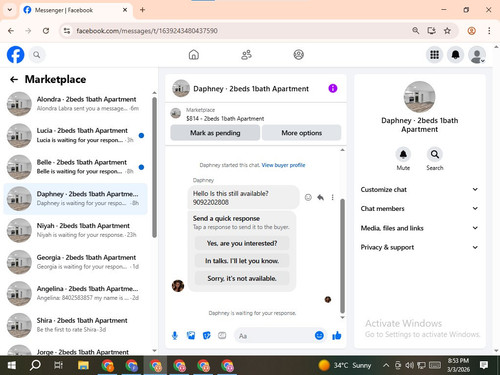Open Belle's apartment conversation

click(76, 167)
